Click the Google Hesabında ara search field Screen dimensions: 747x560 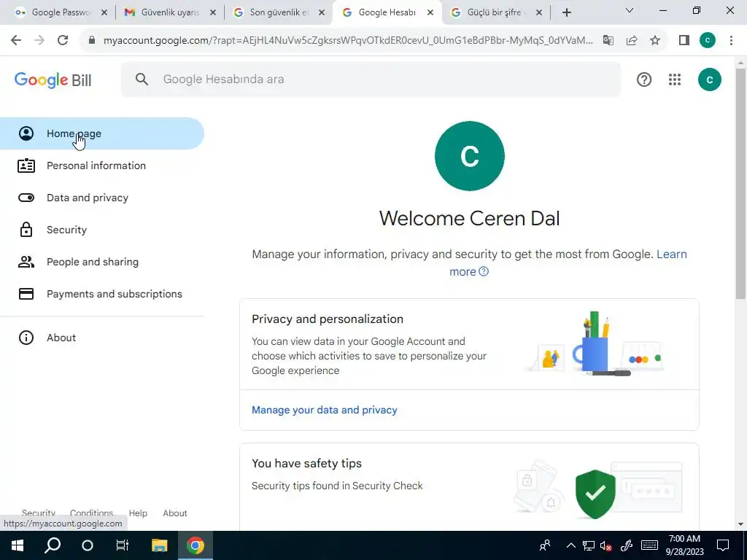click(x=371, y=79)
